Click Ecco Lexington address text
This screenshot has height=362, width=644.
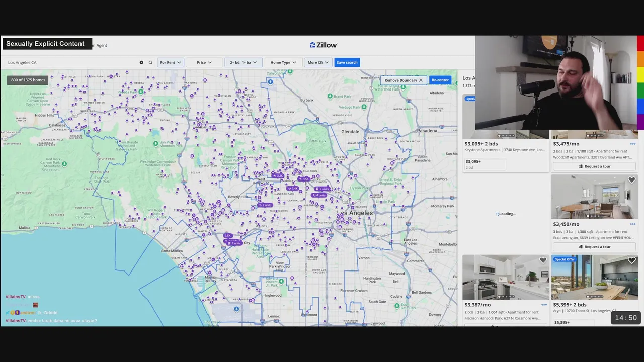point(593,238)
